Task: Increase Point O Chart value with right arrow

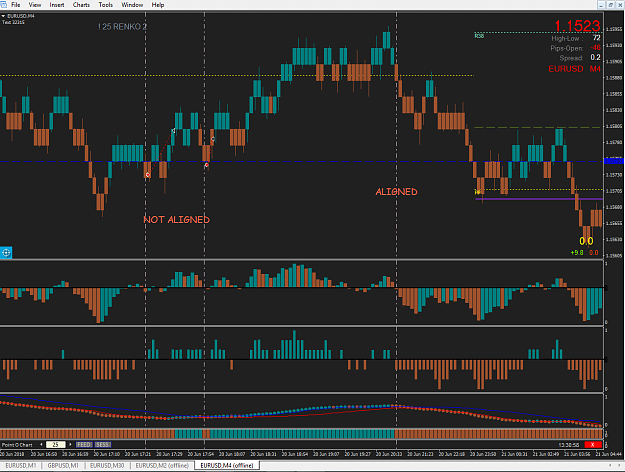Action: click(x=71, y=444)
